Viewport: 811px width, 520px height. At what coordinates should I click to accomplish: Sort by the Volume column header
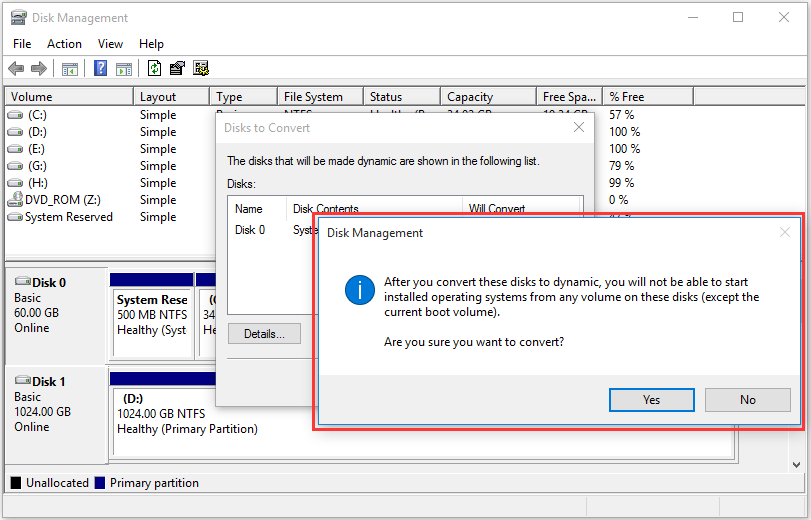pyautogui.click(x=68, y=97)
